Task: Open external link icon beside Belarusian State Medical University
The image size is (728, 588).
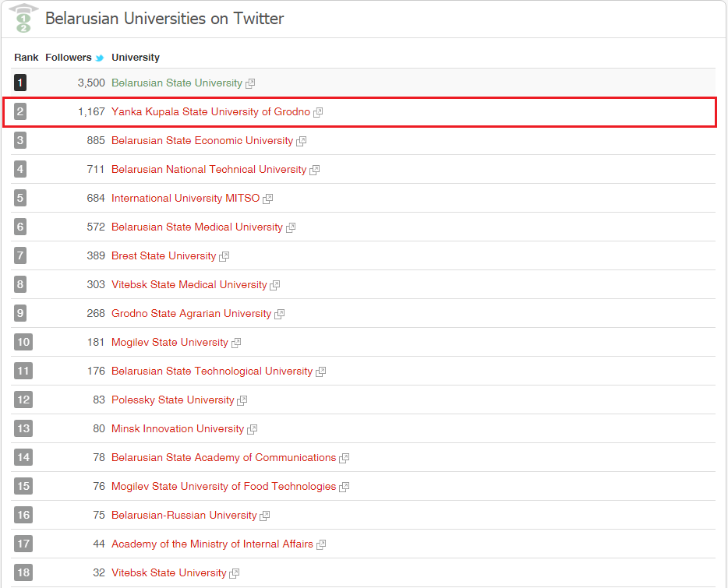Action: [291, 227]
